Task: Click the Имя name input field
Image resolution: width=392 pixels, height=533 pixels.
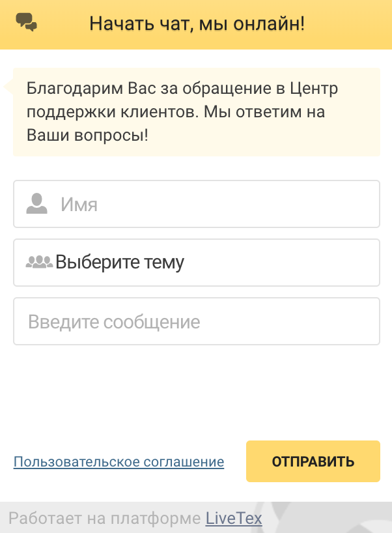Action: [x=196, y=203]
